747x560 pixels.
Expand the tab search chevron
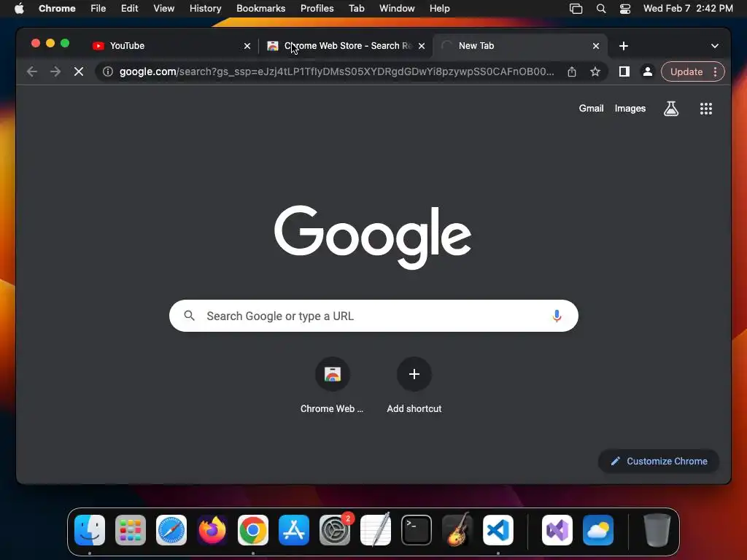pyautogui.click(x=715, y=46)
